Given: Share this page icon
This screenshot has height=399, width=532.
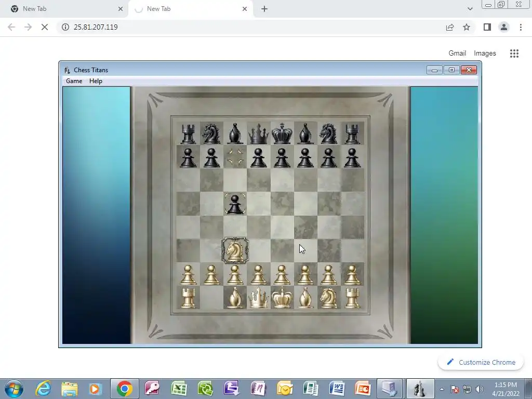Looking at the screenshot, I should coord(450,27).
